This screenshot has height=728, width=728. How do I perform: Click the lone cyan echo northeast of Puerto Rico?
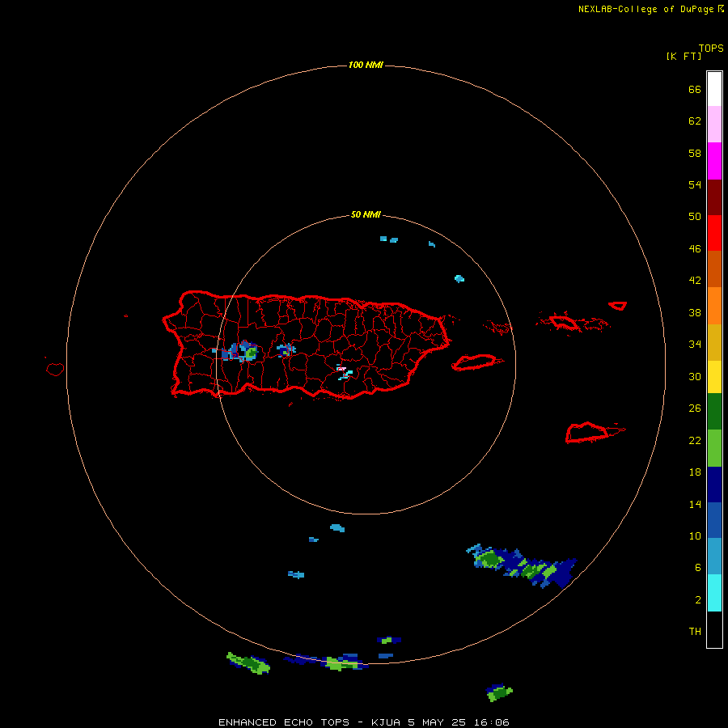pos(459,278)
